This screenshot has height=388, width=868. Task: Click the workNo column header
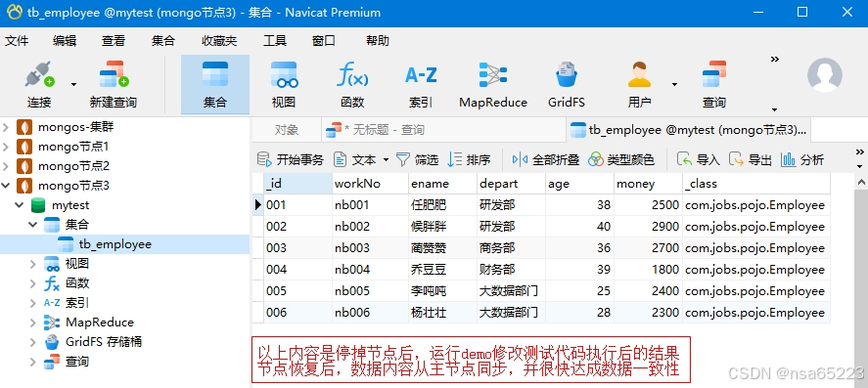[x=370, y=184]
